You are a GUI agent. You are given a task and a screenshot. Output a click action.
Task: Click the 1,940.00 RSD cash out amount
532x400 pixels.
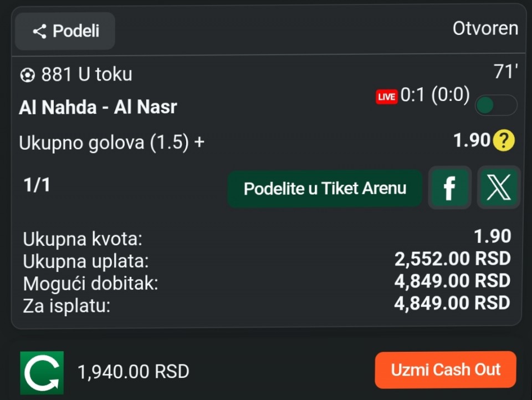pos(134,371)
